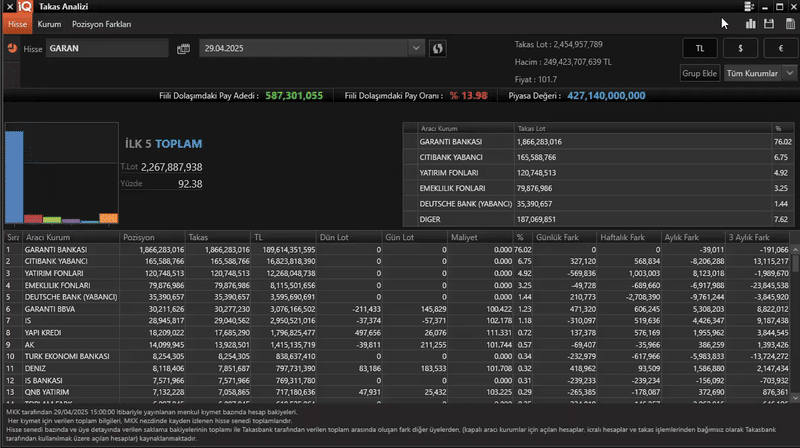Viewport: 800px width, 448px height.
Task: Open the bar chart view icon
Action: (x=751, y=23)
